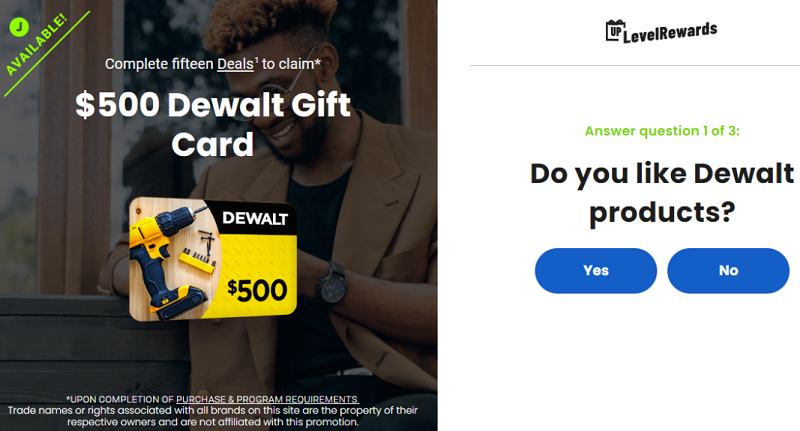Click the $500 amount on gift card
Screen dimensions: 800x431
tap(257, 290)
